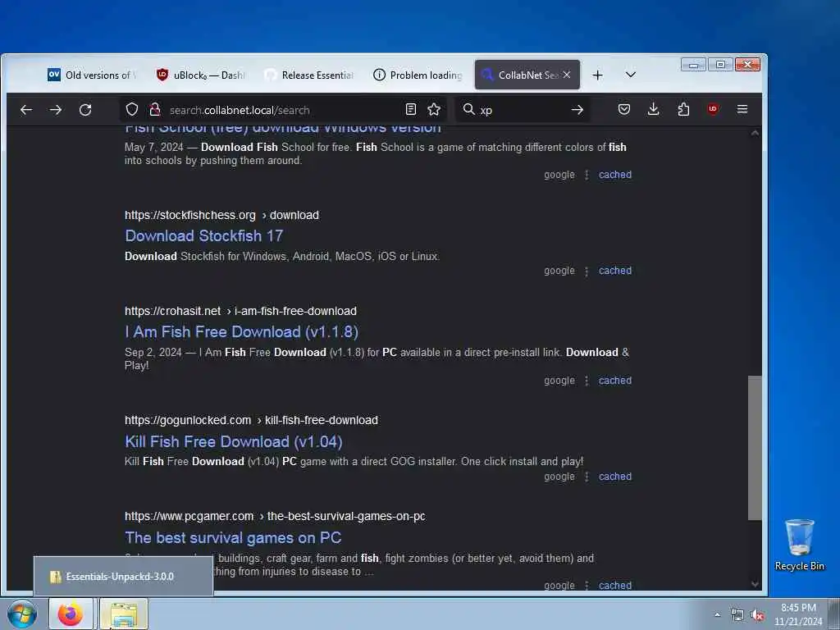The width and height of the screenshot is (840, 630).
Task: Open Fish School download result title
Action: [283, 128]
